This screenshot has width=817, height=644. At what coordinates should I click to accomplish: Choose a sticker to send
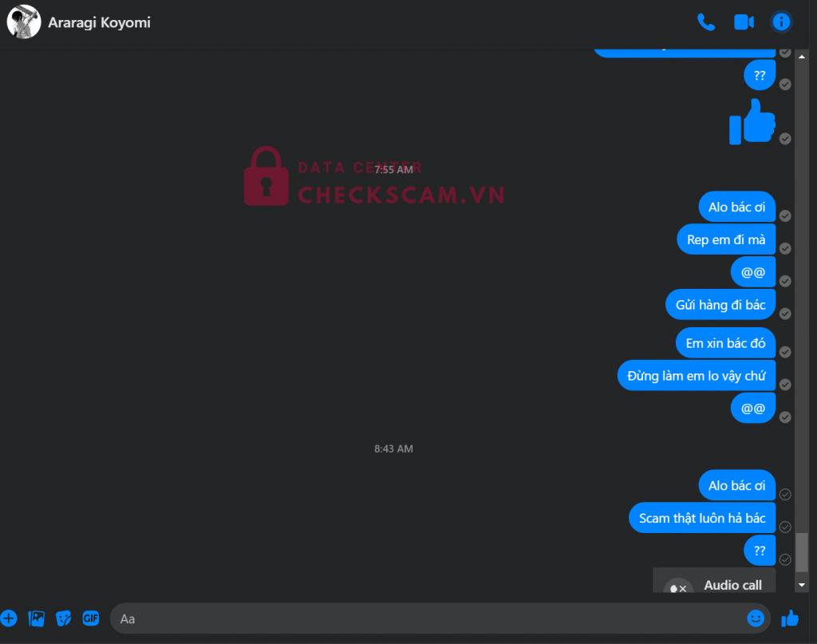64,618
